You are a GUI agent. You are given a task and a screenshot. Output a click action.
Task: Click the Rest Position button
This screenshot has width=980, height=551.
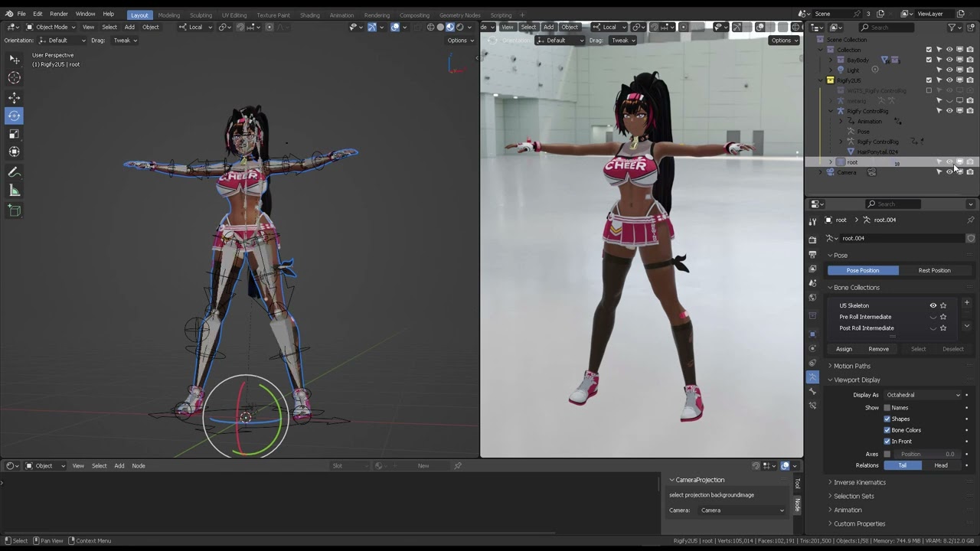click(x=934, y=270)
